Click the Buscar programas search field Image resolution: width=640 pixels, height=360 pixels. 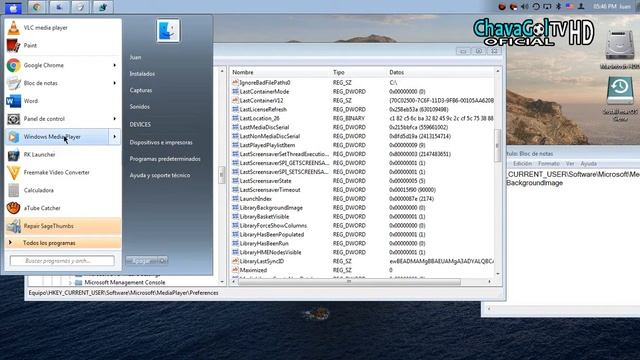point(62,260)
